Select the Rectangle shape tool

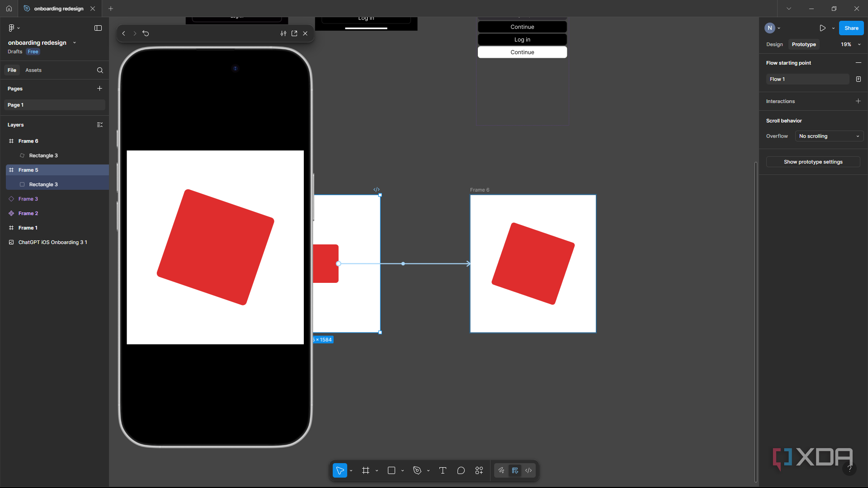click(x=392, y=470)
